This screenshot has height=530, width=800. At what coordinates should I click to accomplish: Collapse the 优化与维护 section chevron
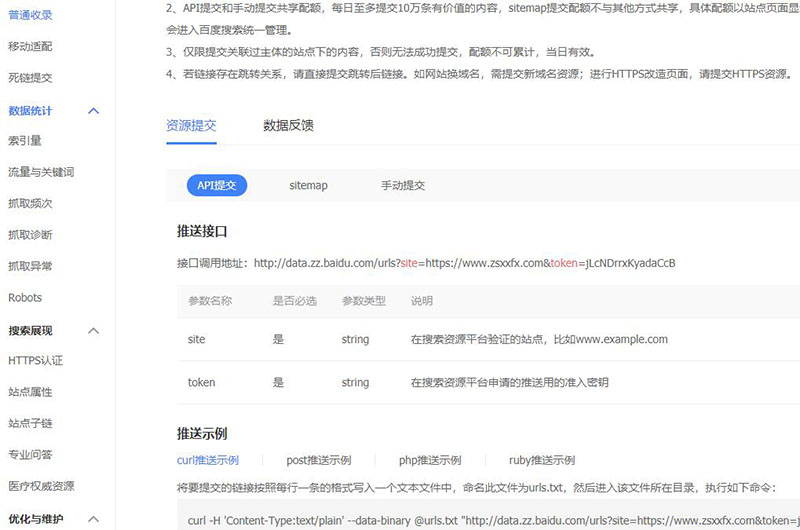(x=93, y=519)
